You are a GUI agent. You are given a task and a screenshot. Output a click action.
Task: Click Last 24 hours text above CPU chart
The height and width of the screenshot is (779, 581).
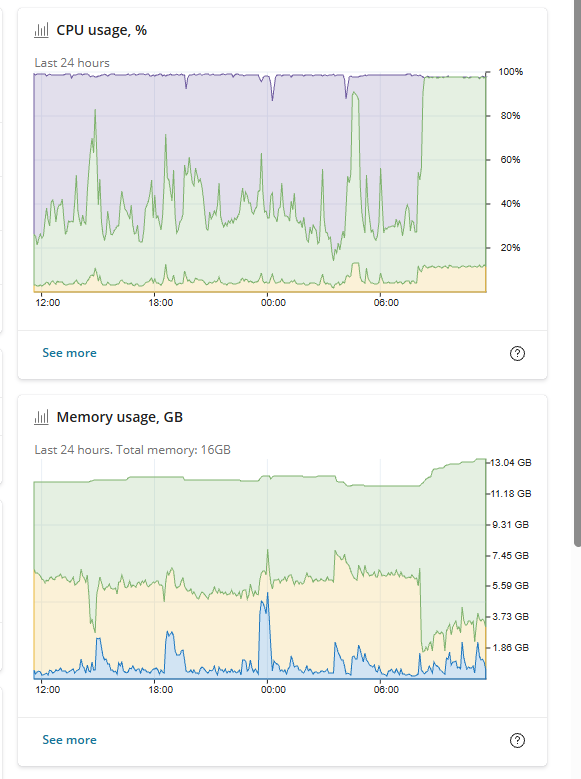click(x=72, y=63)
